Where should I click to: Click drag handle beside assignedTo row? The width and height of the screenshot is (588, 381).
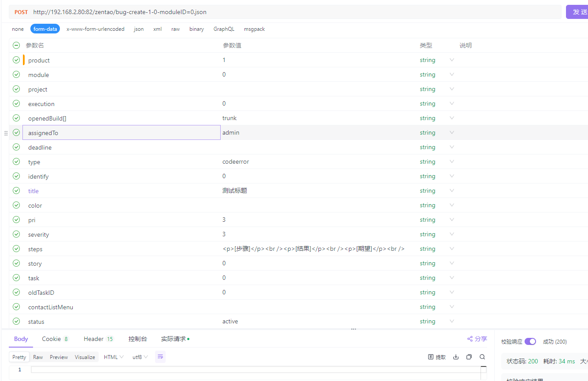(x=6, y=133)
